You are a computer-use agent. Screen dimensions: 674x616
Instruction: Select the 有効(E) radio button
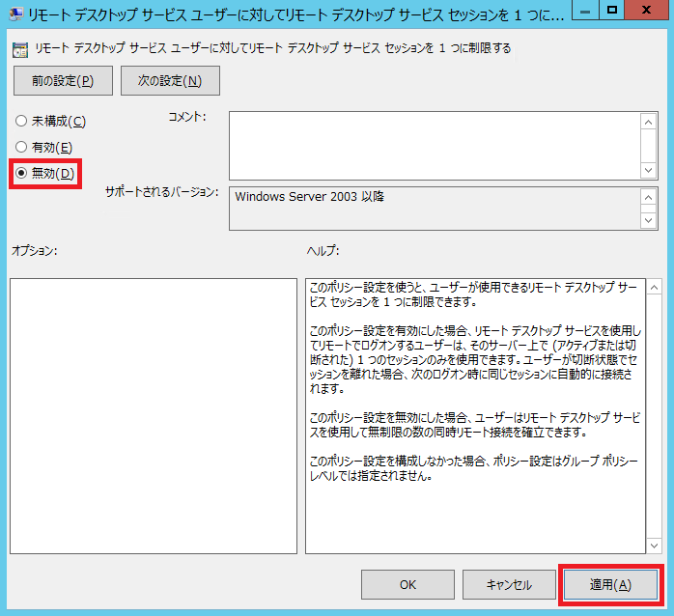click(x=43, y=148)
